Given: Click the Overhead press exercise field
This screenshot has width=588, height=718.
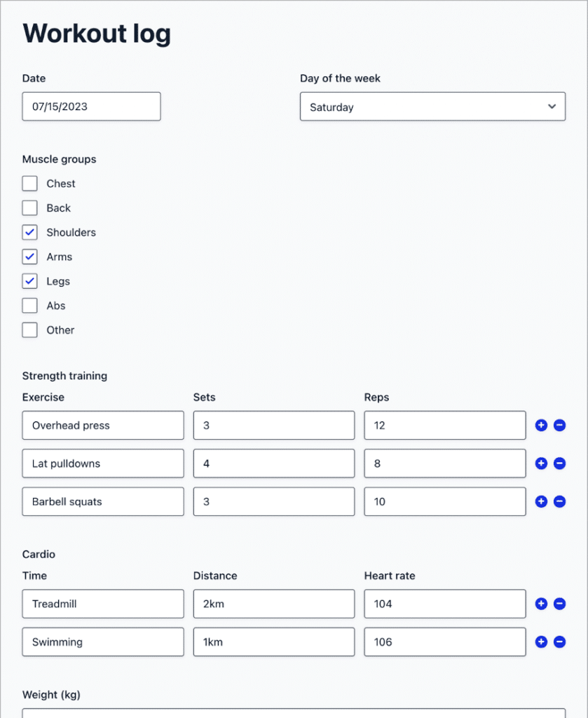Looking at the screenshot, I should click(103, 426).
